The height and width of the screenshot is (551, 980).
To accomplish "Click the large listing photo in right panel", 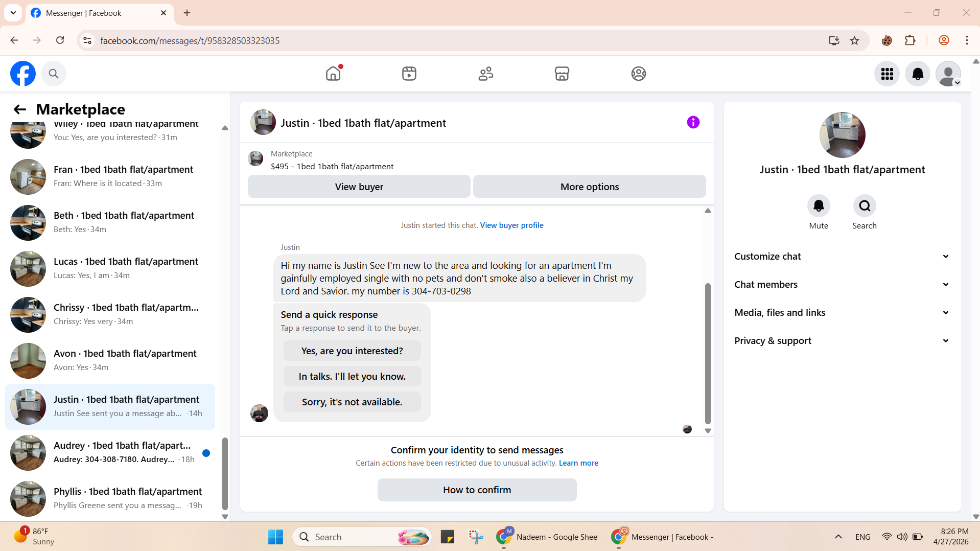I will pos(842,135).
